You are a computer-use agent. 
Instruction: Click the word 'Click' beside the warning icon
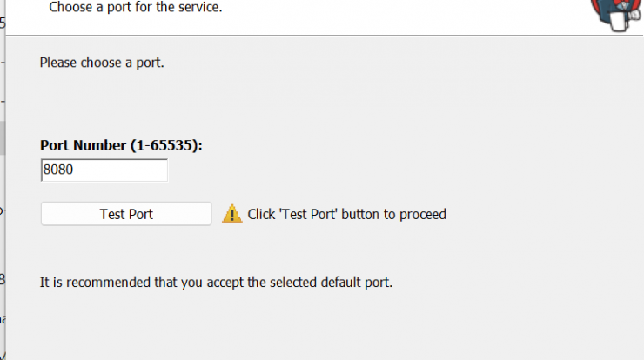(261, 214)
